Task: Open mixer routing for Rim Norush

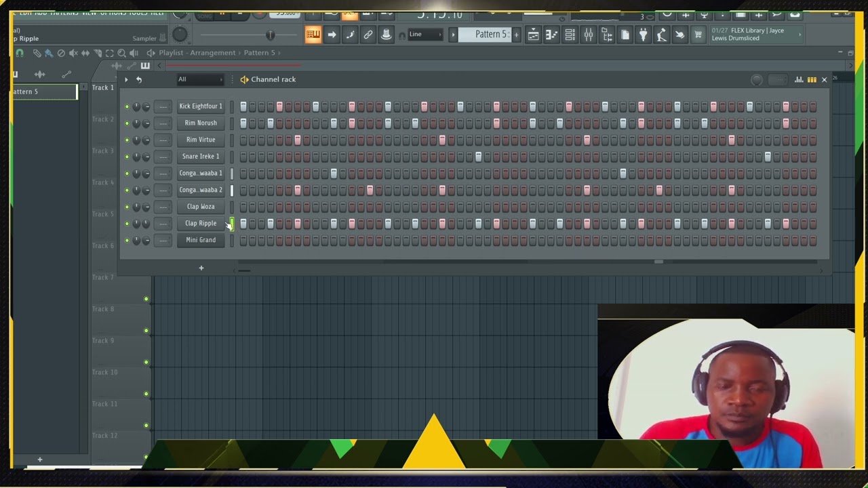Action: point(163,123)
